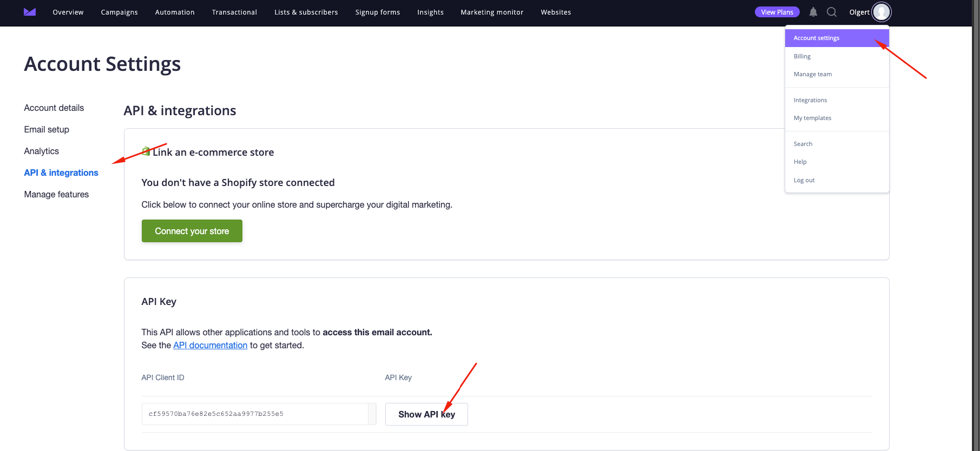This screenshot has width=980, height=451.
Task: Select Account settings in dropdown
Action: click(837, 38)
